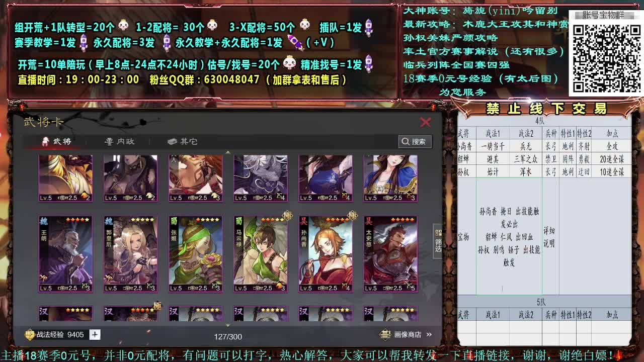Click the 固阵 trait cell
The image size is (644, 362).
pyautogui.click(x=568, y=159)
